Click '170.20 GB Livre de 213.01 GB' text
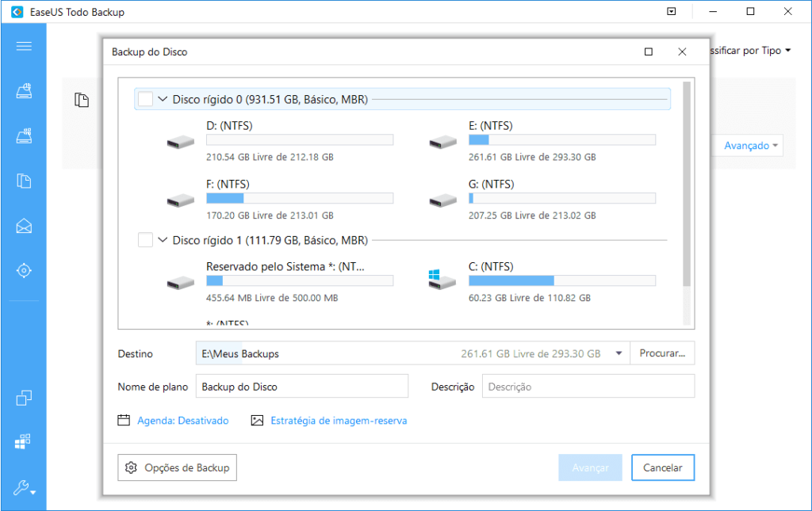The width and height of the screenshot is (812, 511). tap(270, 215)
